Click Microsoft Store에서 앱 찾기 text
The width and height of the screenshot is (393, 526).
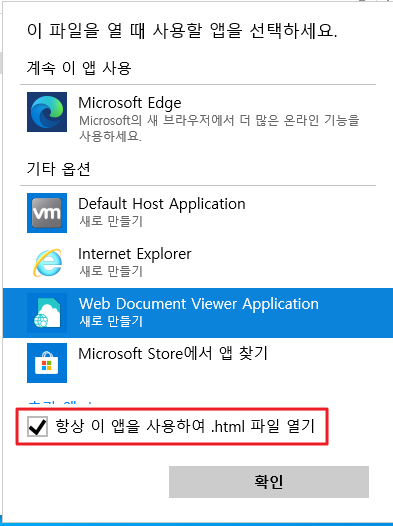[173, 353]
